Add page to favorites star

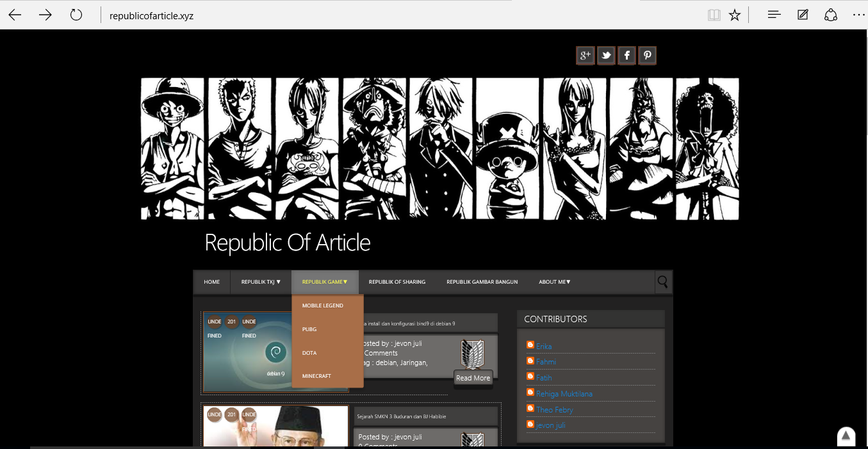[735, 15]
